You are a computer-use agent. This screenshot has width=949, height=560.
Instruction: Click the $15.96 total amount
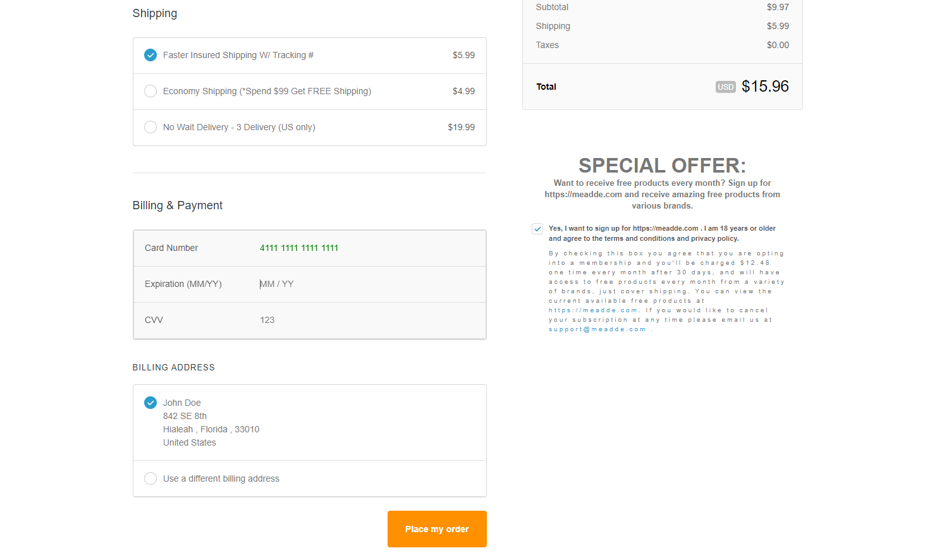tap(765, 87)
